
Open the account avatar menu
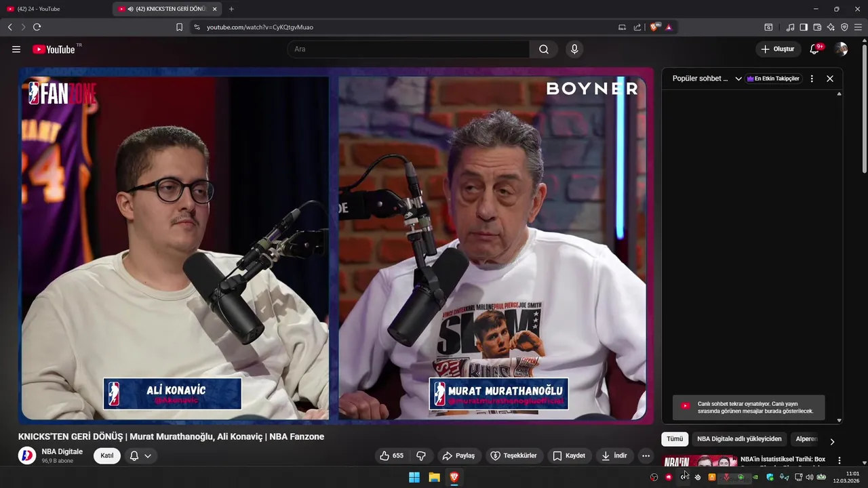842,49
